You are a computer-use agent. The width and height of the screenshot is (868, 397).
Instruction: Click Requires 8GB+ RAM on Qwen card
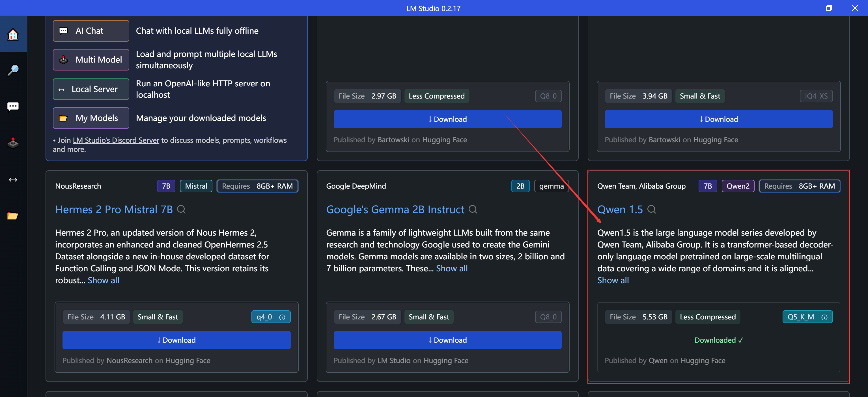800,186
